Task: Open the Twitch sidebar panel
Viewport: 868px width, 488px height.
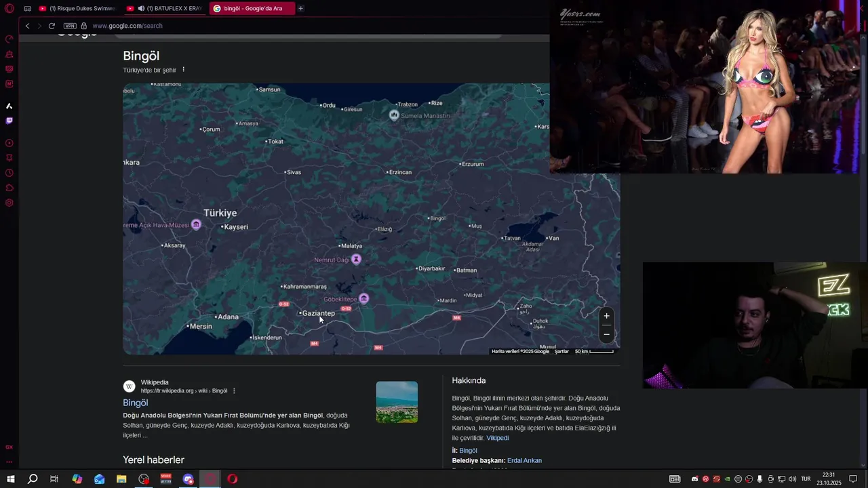Action: tap(9, 121)
